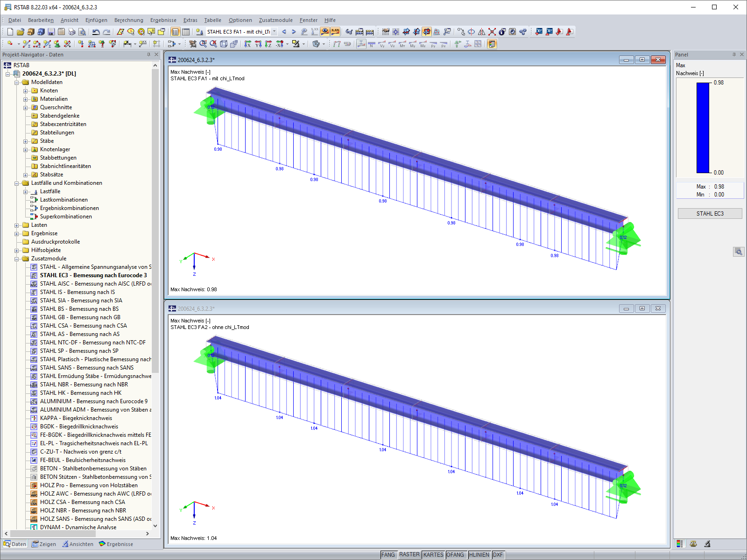Collapse the Zusatzmodule tree node

[x=17, y=259]
